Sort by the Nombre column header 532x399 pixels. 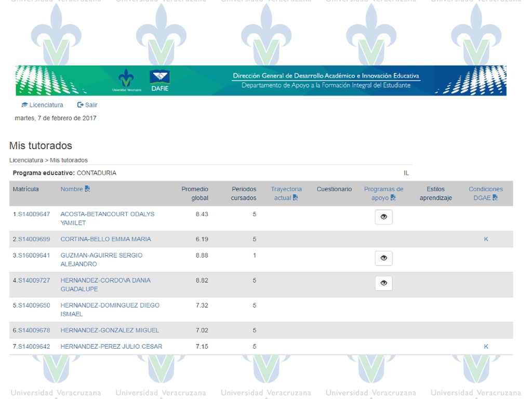(x=72, y=189)
